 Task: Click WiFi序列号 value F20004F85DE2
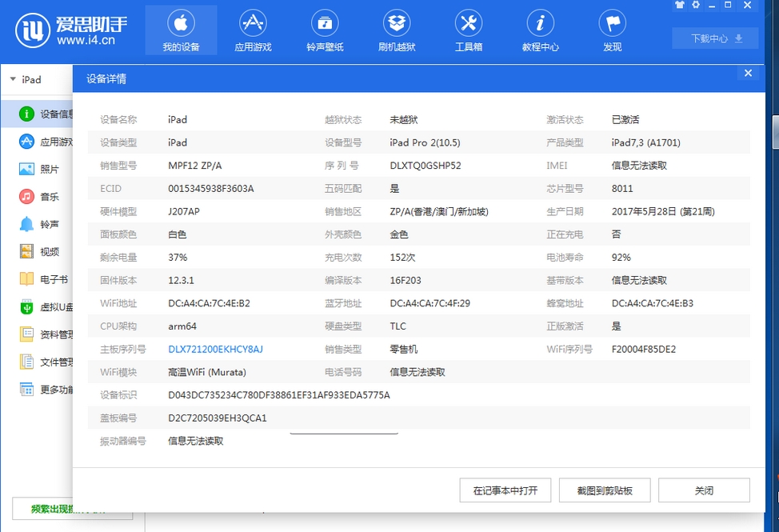(644, 350)
